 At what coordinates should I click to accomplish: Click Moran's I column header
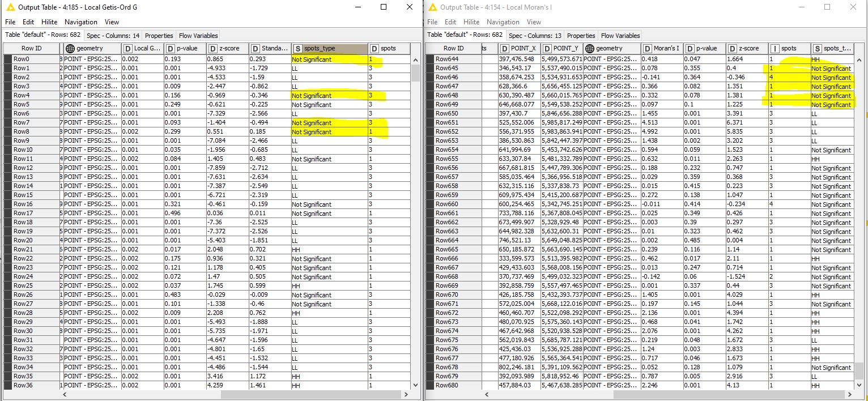[x=662, y=49]
